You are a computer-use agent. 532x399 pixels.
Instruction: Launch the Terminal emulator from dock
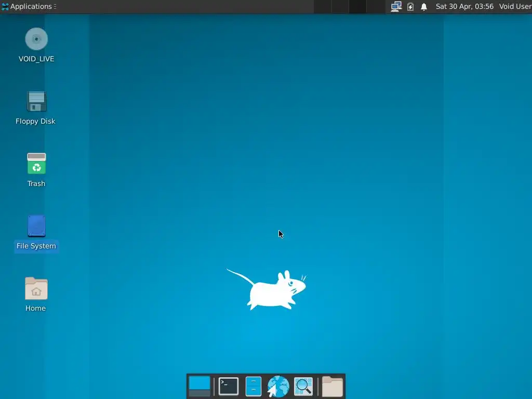(229, 386)
